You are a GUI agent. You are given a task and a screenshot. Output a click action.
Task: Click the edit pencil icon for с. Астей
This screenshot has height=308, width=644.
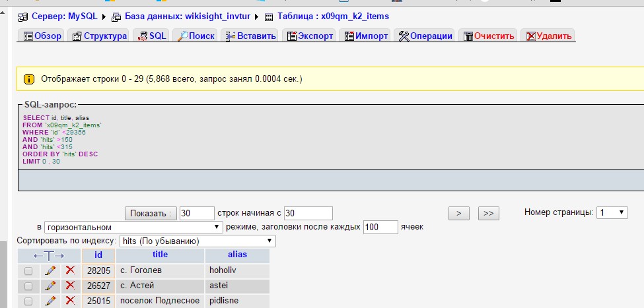[x=50, y=286]
